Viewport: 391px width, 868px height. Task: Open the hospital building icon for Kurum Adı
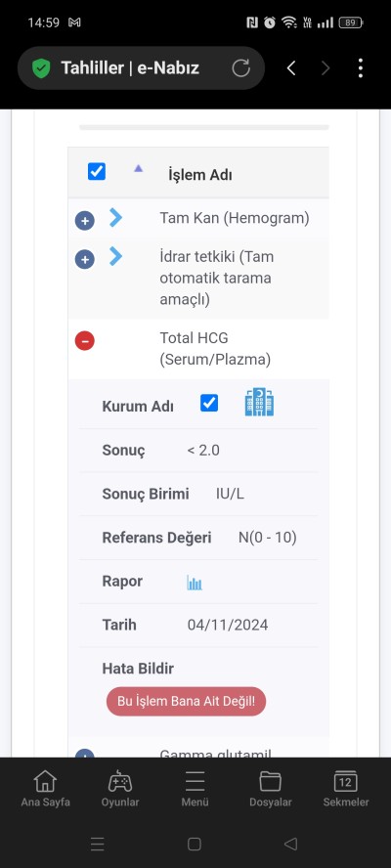259,403
